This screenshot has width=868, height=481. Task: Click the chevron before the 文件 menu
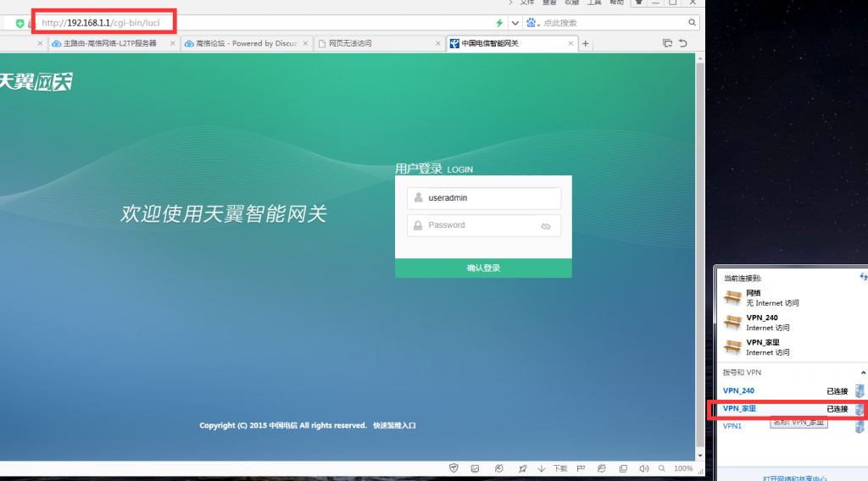click(510, 3)
